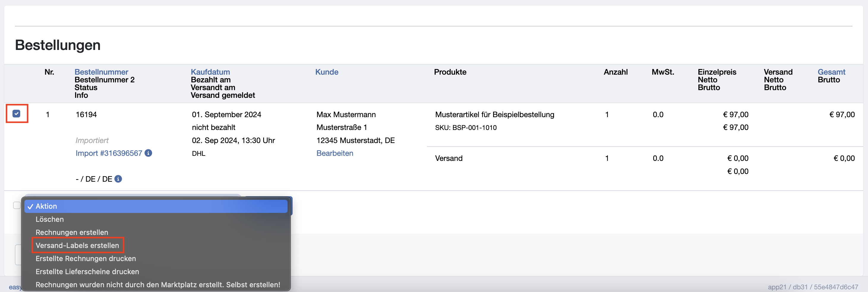Click product 'Musterartikel für Beispielbestellung'

pyautogui.click(x=495, y=115)
